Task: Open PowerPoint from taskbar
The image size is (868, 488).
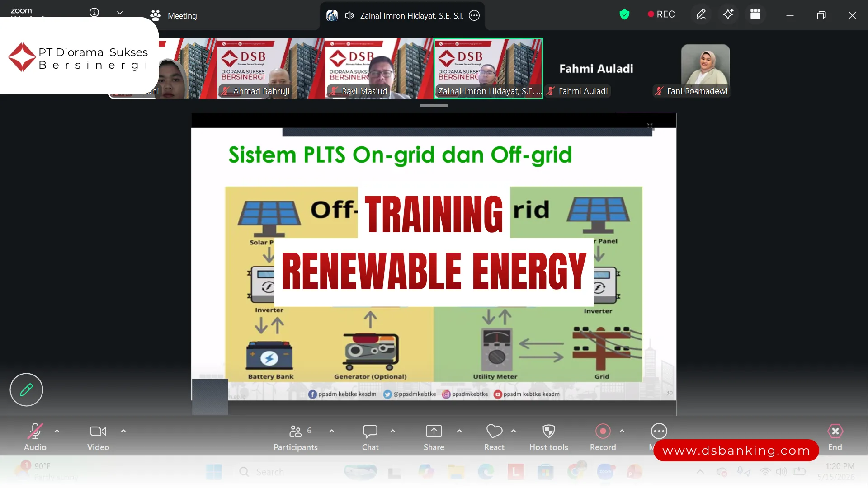Action: point(635,472)
